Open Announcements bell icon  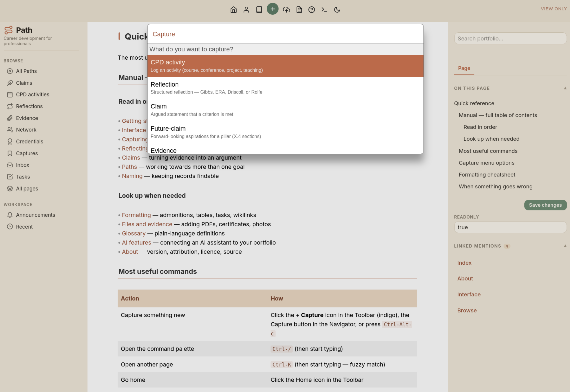[x=10, y=215]
